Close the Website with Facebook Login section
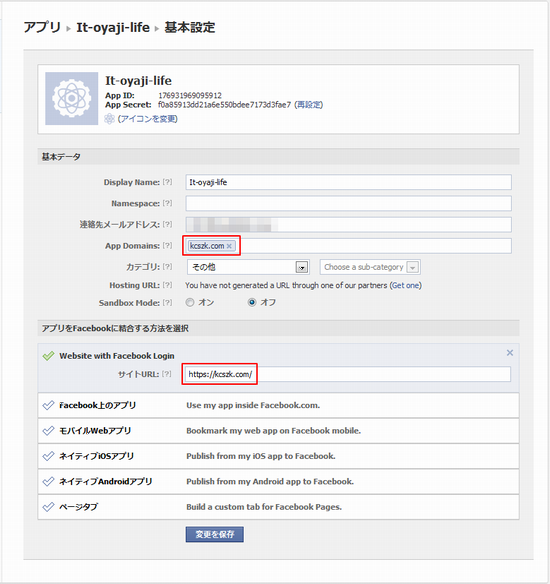550x584 pixels. tap(510, 353)
